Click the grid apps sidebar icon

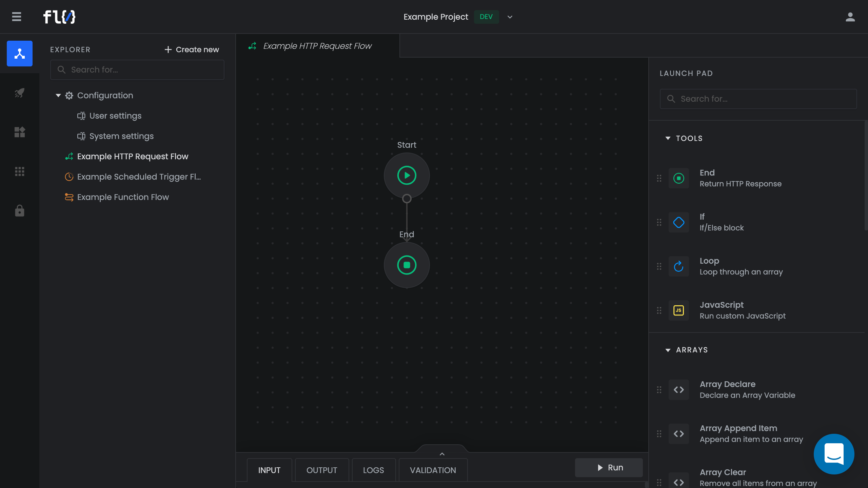19,171
